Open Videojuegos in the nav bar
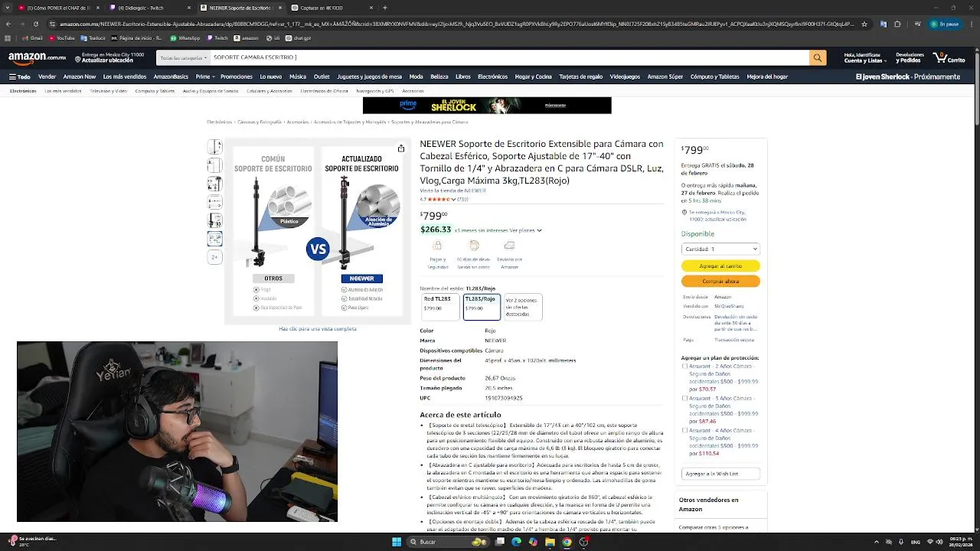 (625, 77)
